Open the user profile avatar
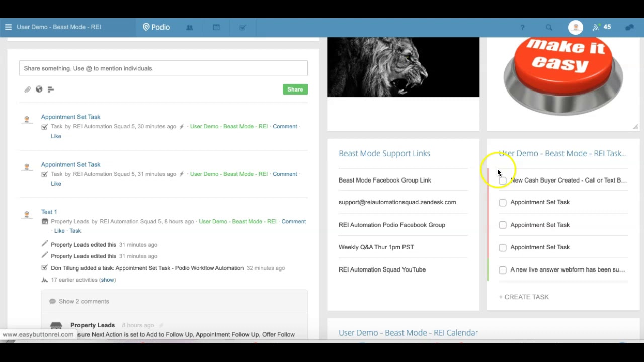 click(x=576, y=27)
